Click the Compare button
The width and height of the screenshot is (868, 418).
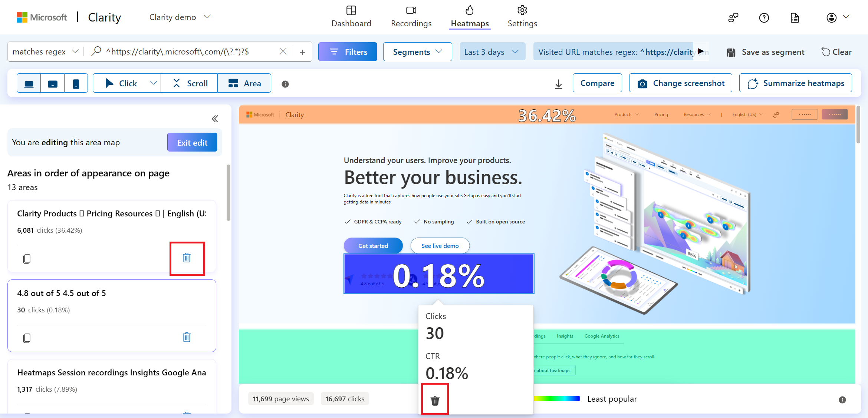[x=597, y=83]
